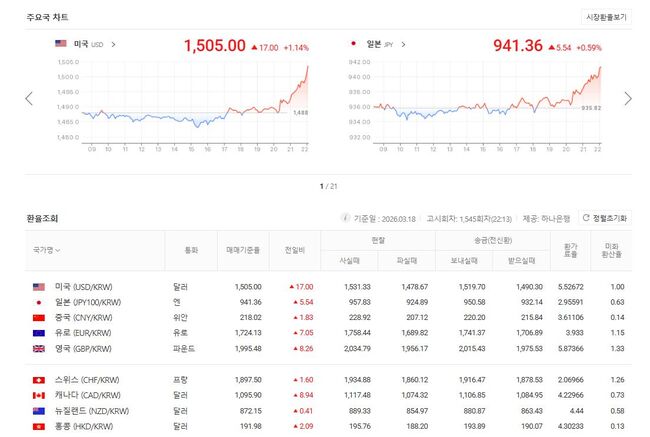This screenshot has width=650, height=437.
Task: Click the Canada flag in the table row
Action: (39, 396)
